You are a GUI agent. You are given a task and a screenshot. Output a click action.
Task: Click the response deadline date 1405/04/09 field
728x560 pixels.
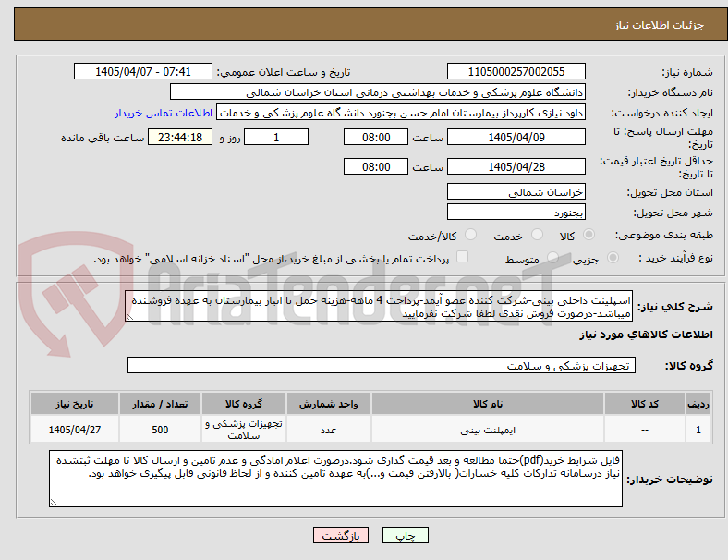click(516, 138)
